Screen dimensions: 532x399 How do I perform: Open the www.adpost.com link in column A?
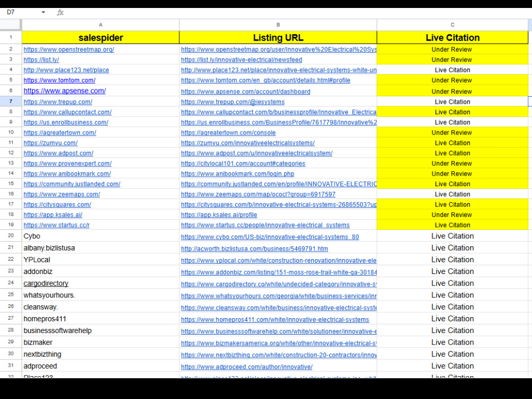coord(59,153)
